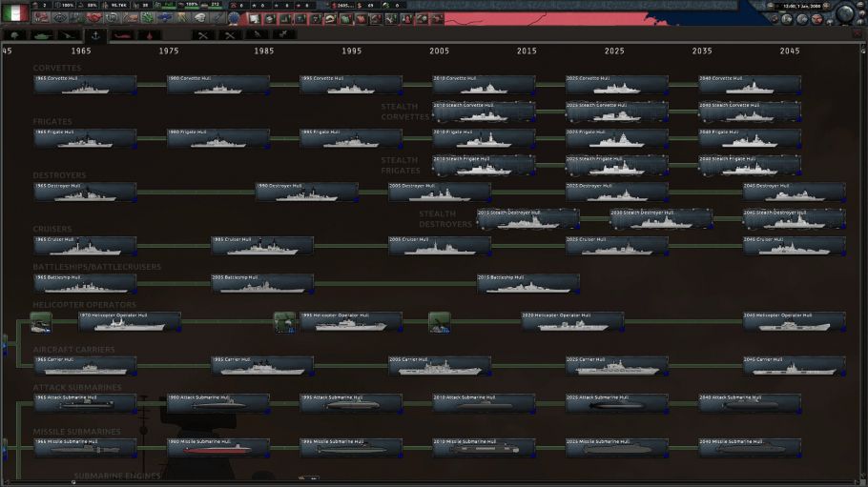Switch to the armor tank research tab
This screenshot has height=487, width=868.
[43, 35]
